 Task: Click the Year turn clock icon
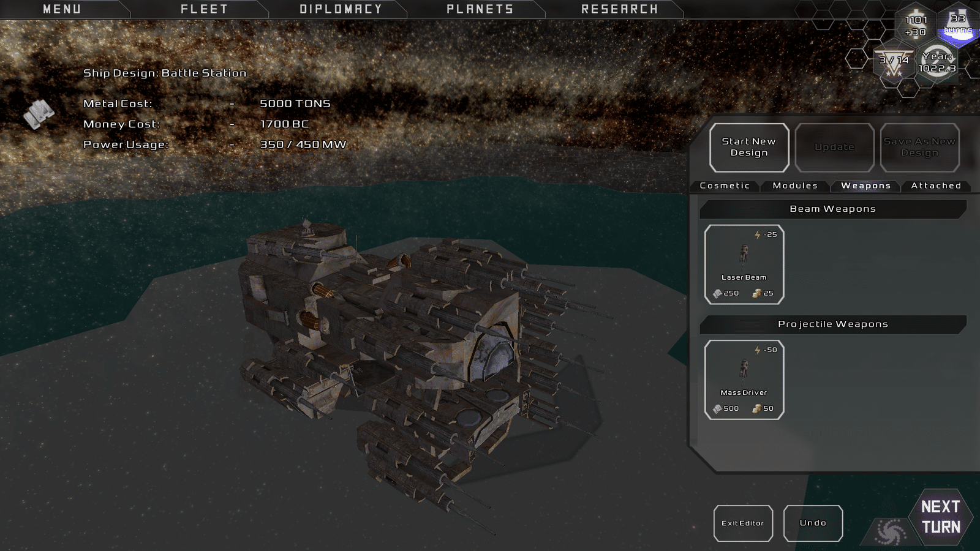point(937,62)
